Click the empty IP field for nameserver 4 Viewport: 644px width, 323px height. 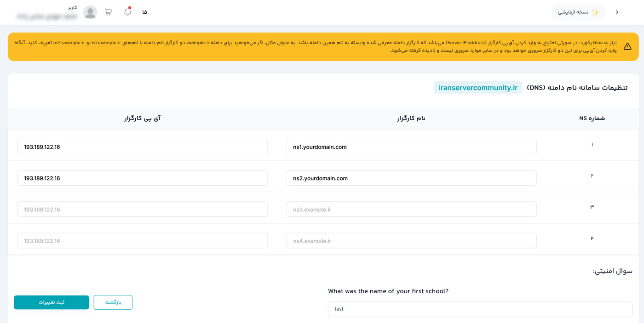(143, 241)
